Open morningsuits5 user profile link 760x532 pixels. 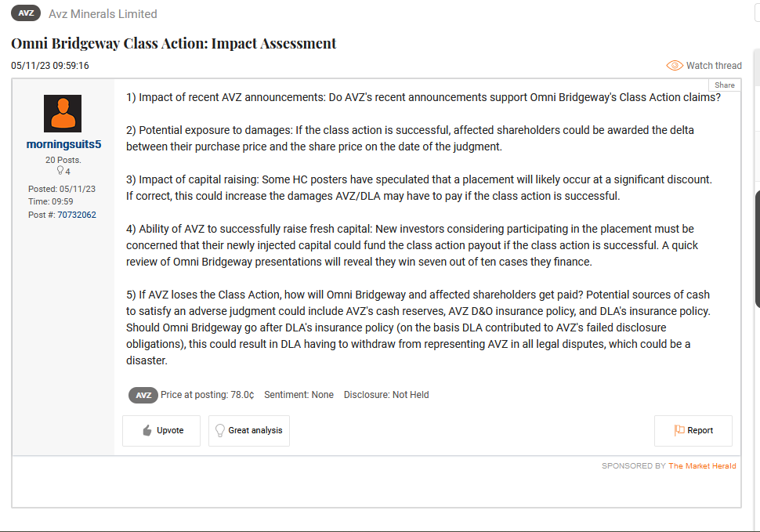63,144
